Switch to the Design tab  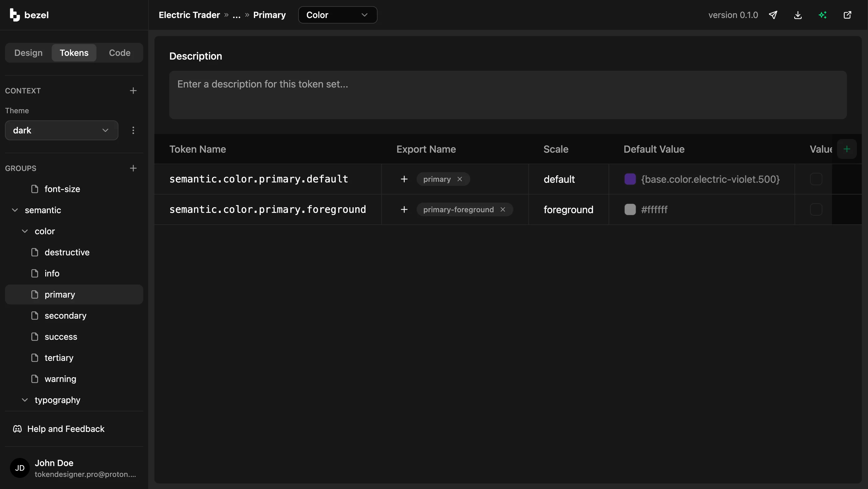pyautogui.click(x=28, y=53)
